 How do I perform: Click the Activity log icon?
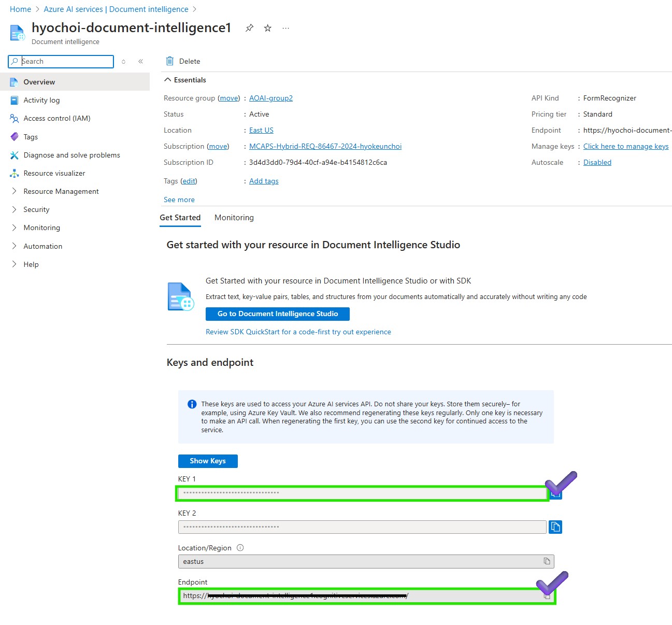click(x=14, y=100)
